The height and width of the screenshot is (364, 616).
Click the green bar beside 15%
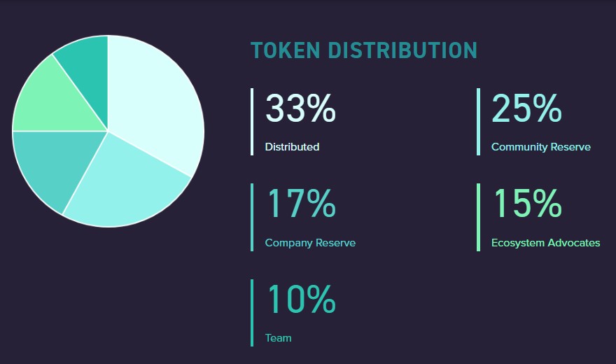(x=478, y=217)
